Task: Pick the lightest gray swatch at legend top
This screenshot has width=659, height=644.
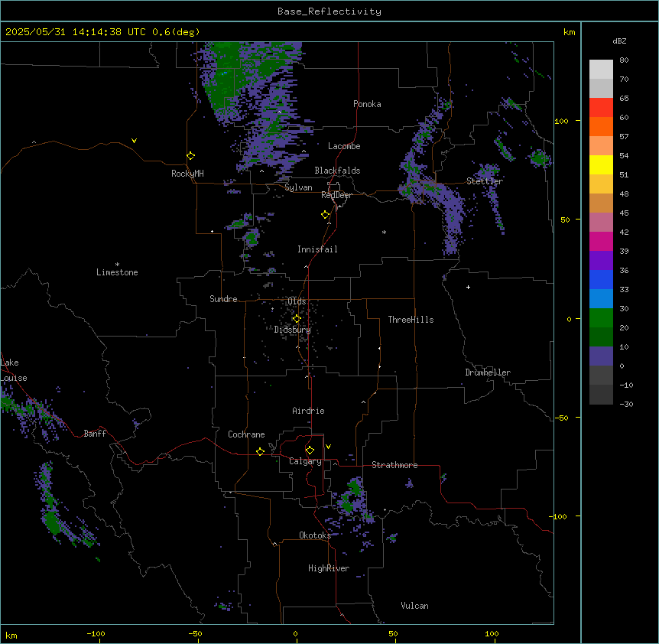Action: (601, 70)
